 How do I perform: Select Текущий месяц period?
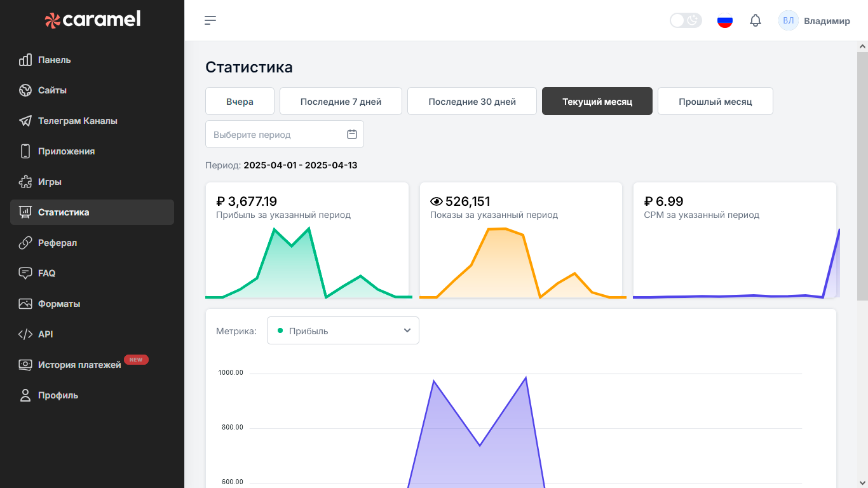597,101
